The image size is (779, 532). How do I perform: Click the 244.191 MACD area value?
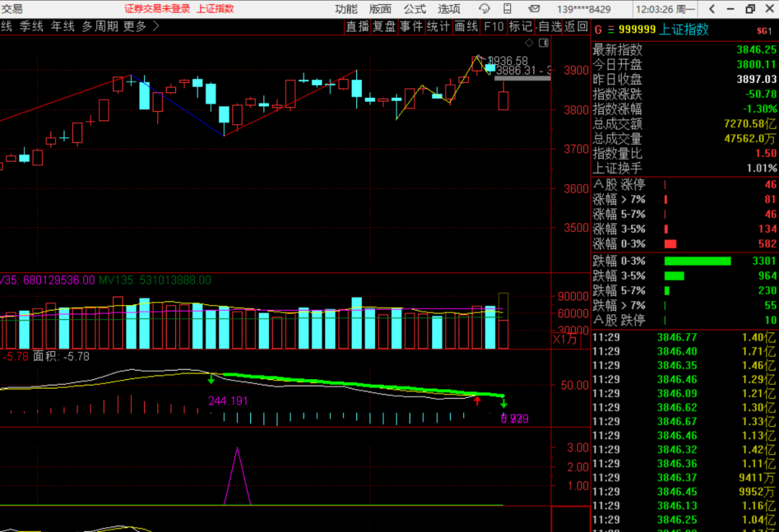227,401
